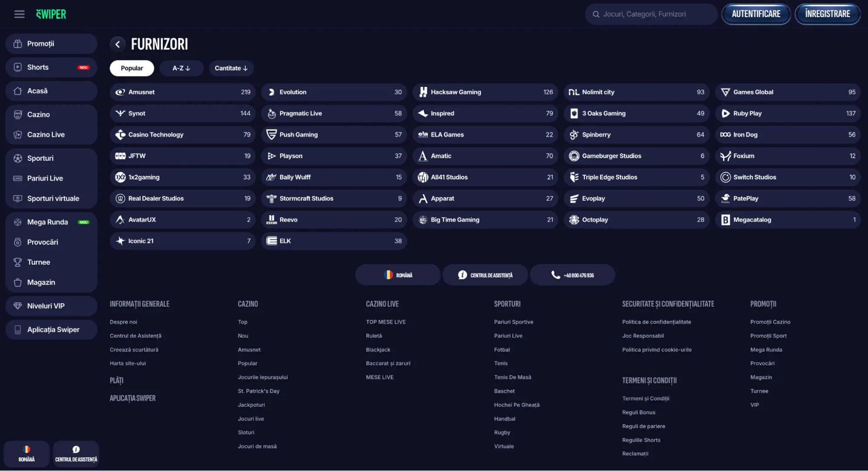Viewport: 868px width, 471px height.
Task: Go back with the arrow beside Furnizori
Action: (118, 44)
